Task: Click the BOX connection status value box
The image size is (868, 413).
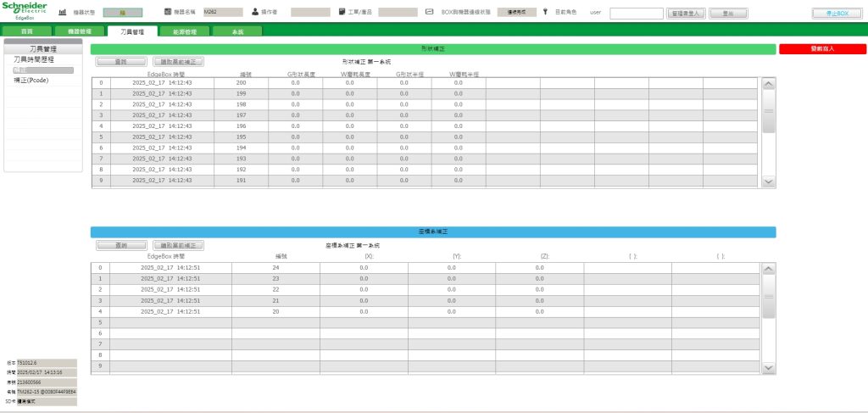Action: point(516,12)
